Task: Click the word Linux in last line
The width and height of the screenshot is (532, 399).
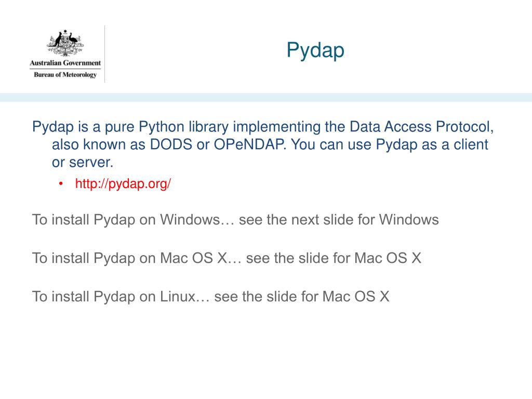Action: (x=178, y=296)
